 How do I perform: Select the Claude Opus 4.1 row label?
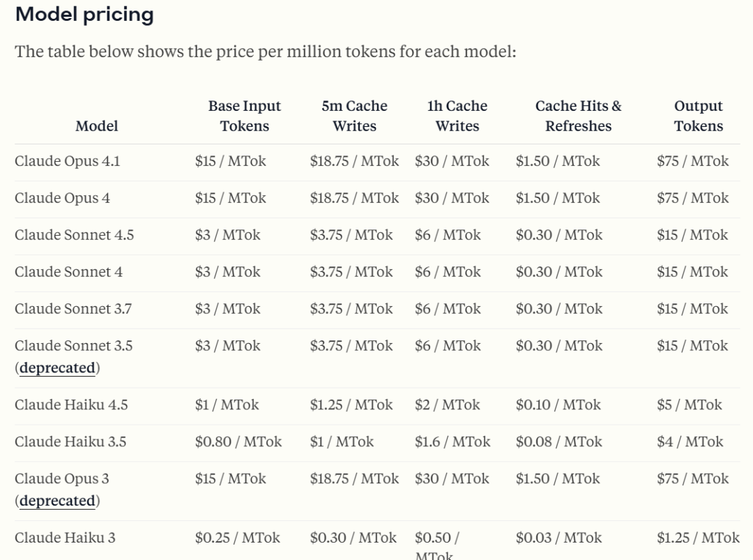tap(67, 162)
